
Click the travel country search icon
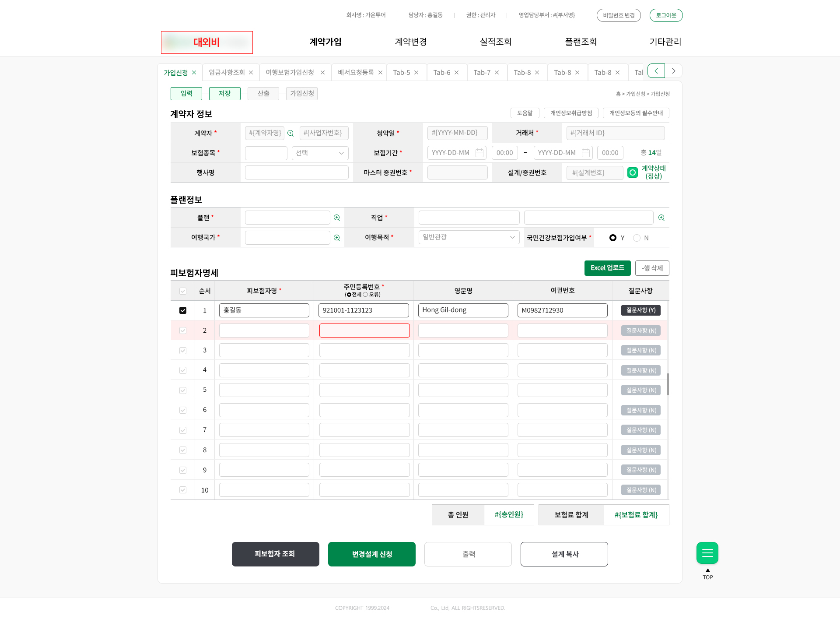click(337, 238)
